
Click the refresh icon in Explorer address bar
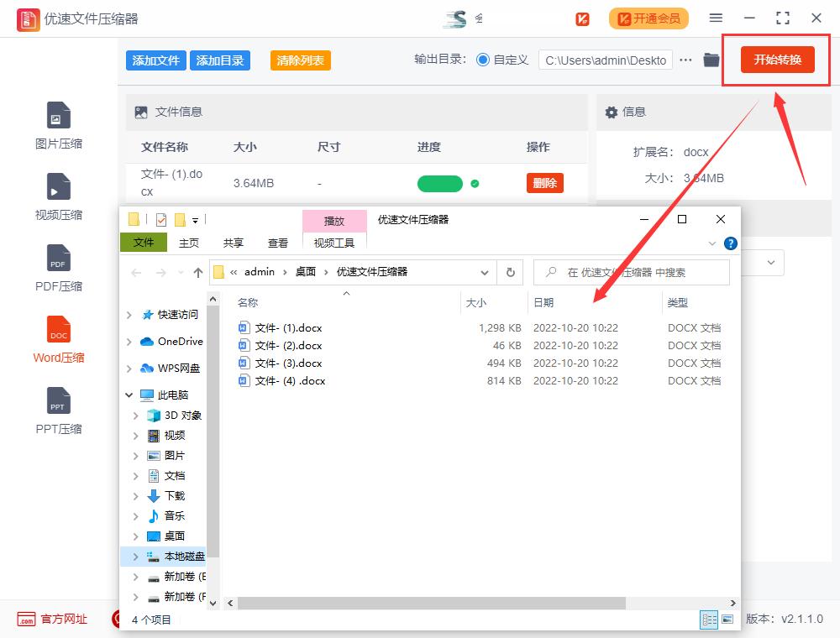pyautogui.click(x=512, y=272)
